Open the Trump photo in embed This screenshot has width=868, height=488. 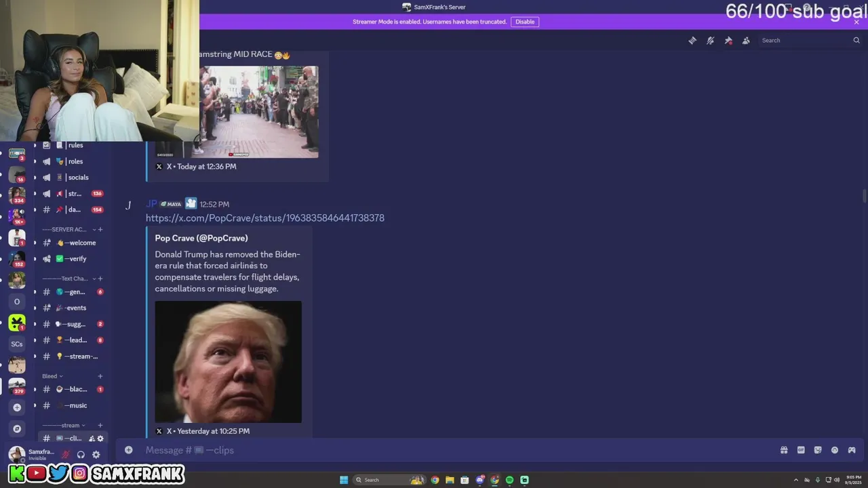(229, 362)
